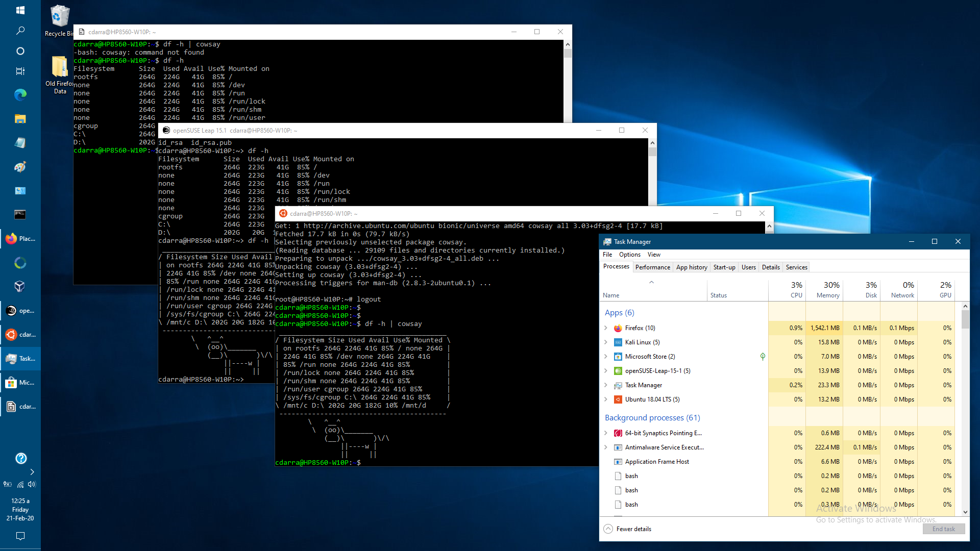
Task: Open the Options menu in Task Manager
Action: (629, 255)
